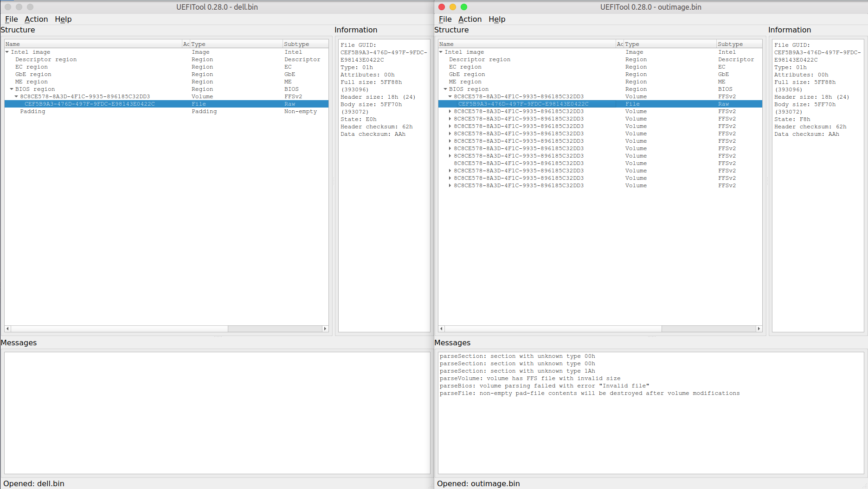Click the green maximize button of outimage.bin
Image resolution: width=868 pixels, height=489 pixels.
[x=464, y=7]
